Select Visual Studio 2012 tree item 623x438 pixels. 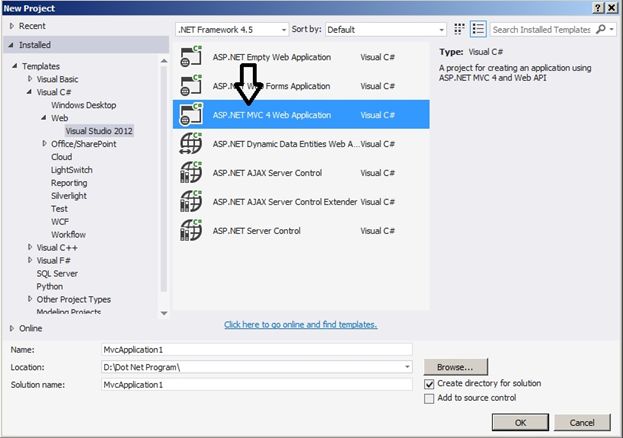pos(99,131)
